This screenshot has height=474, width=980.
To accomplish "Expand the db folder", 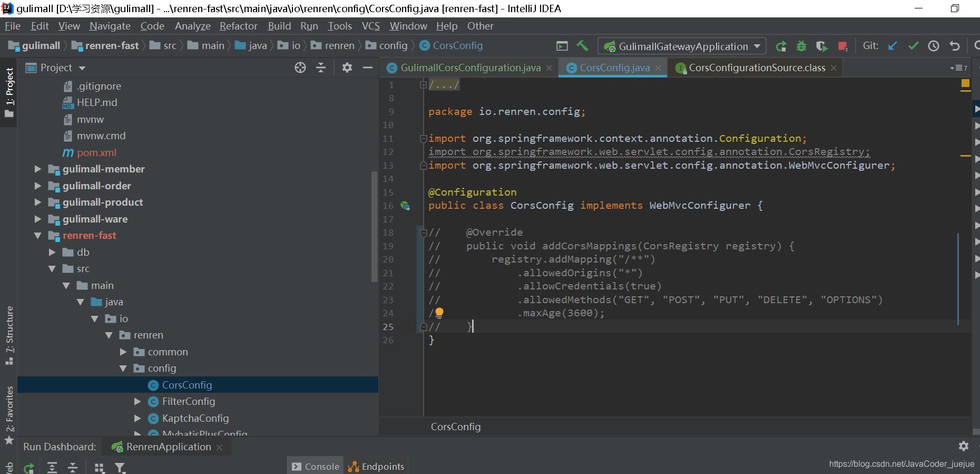I will [x=52, y=252].
